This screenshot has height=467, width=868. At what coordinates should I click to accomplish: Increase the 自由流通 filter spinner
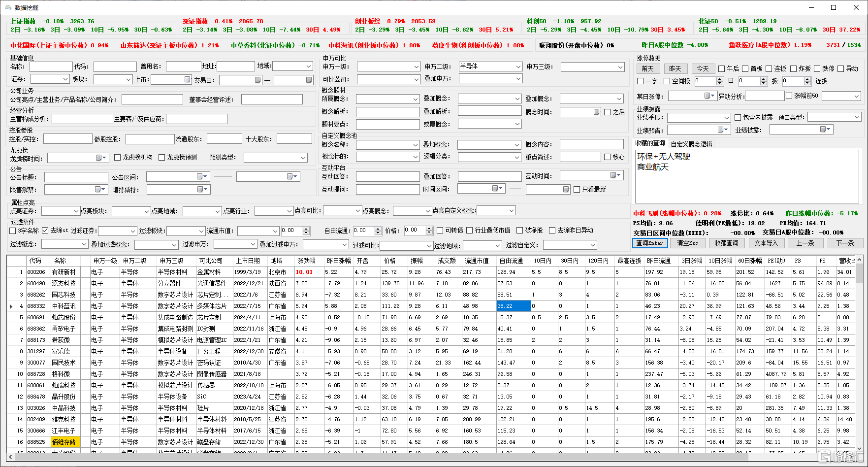378,229
